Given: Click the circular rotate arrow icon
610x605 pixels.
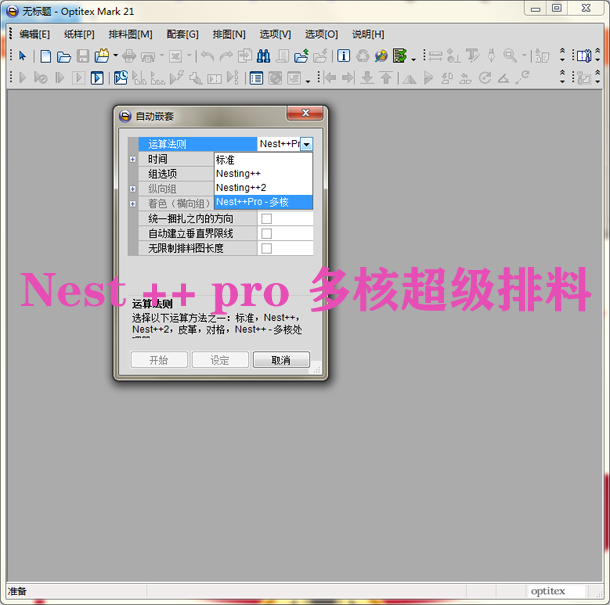Looking at the screenshot, I should 485,78.
